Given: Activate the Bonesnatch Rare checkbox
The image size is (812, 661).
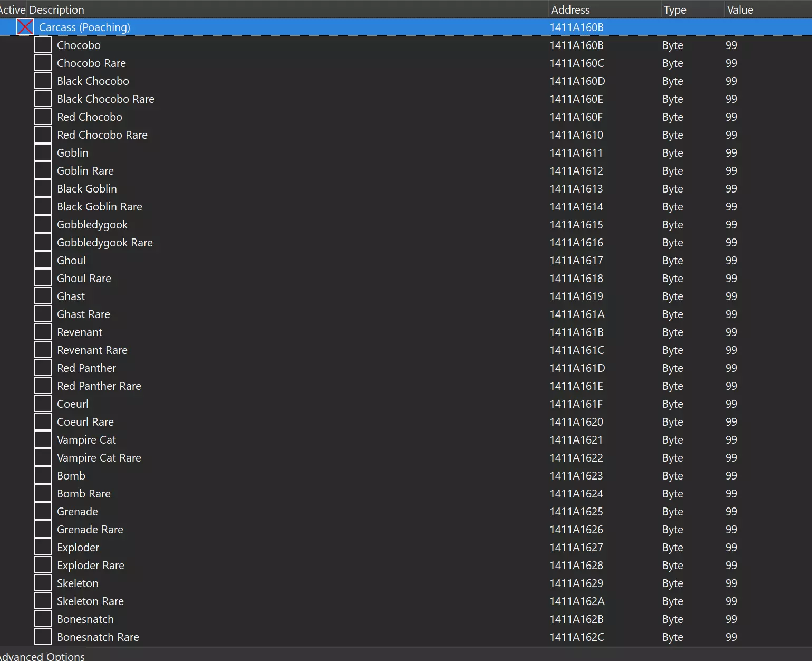Looking at the screenshot, I should 43,637.
